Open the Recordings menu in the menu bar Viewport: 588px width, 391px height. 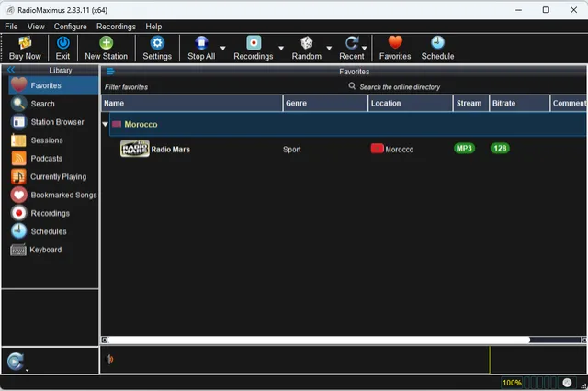117,27
